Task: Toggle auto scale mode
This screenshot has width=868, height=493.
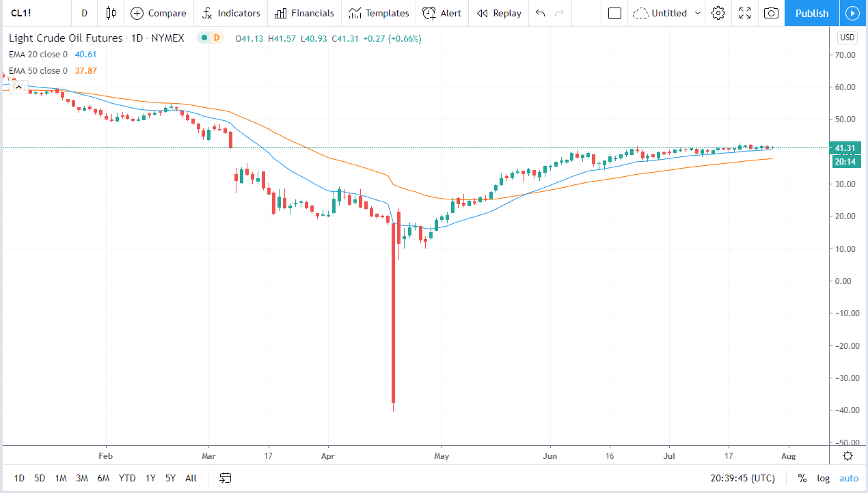Action: 849,478
